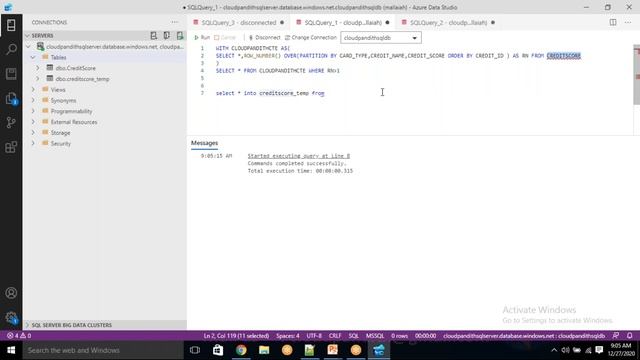The height and width of the screenshot is (360, 640).
Task: Open the Notebooks view in activity bar
Action: tap(11, 74)
